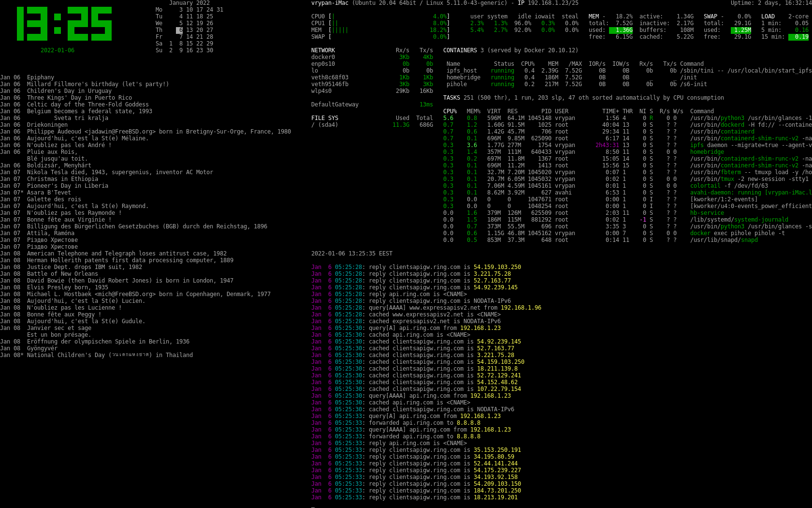Click the TIME+ process column header

click(610, 111)
